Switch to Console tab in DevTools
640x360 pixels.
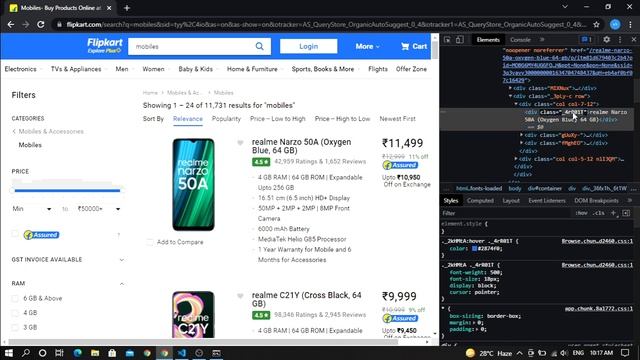click(520, 40)
